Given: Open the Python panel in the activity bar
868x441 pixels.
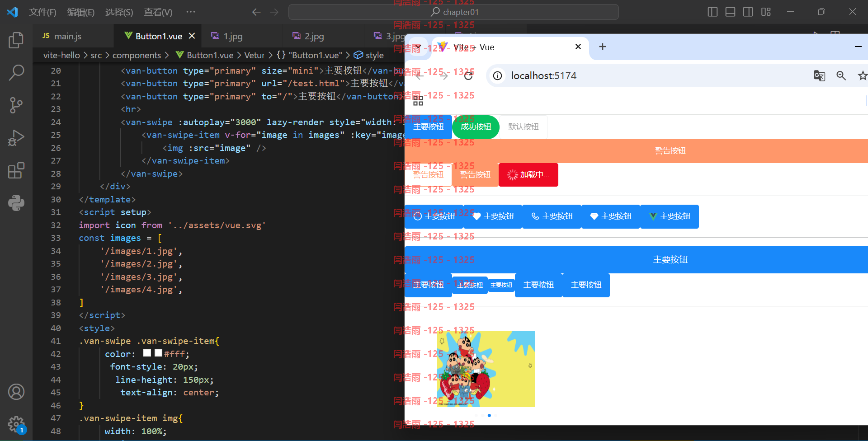Looking at the screenshot, I should pyautogui.click(x=16, y=203).
